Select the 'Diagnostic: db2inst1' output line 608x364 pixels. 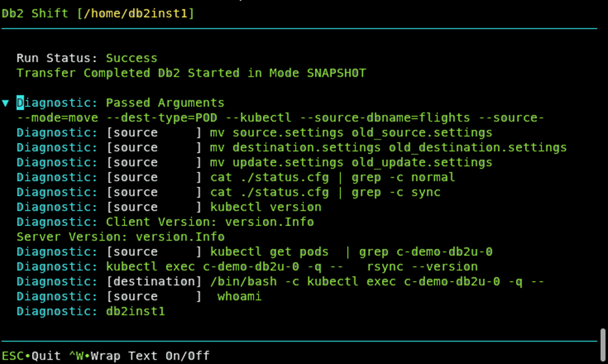point(91,311)
